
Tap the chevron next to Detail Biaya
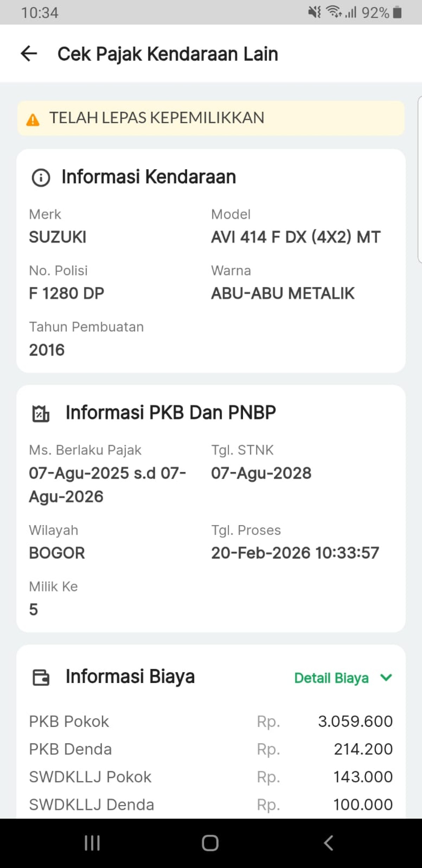(386, 678)
